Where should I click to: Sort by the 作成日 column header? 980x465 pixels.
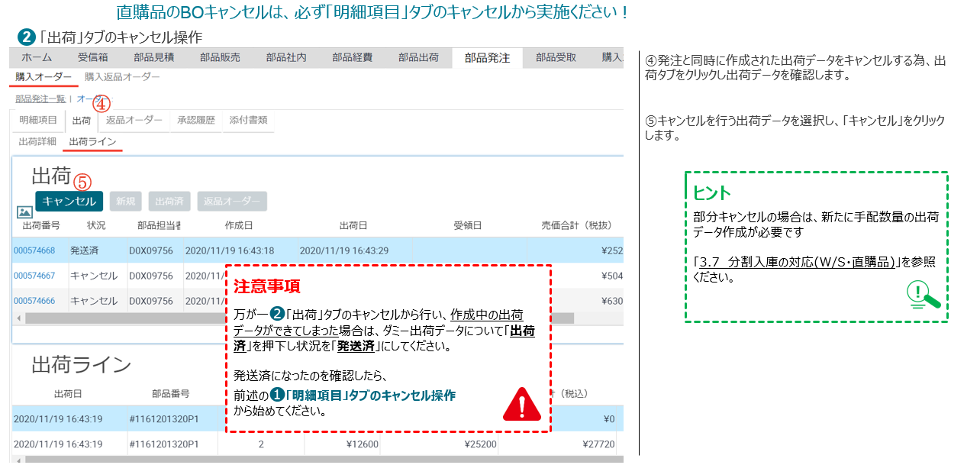239,226
